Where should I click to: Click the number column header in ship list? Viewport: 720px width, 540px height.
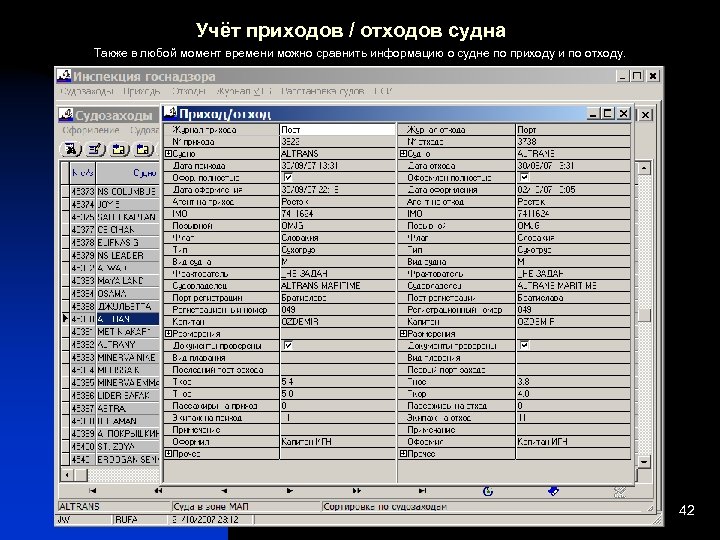(x=83, y=173)
